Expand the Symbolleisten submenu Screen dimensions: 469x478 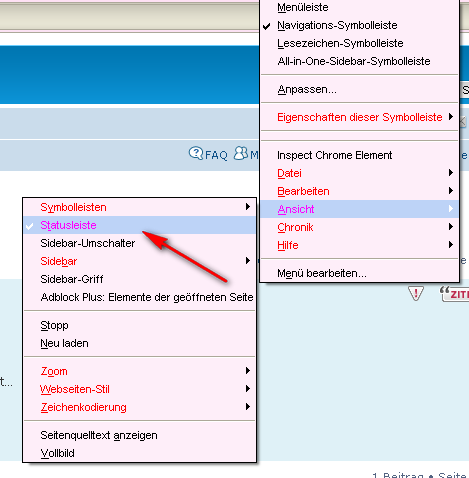139,207
